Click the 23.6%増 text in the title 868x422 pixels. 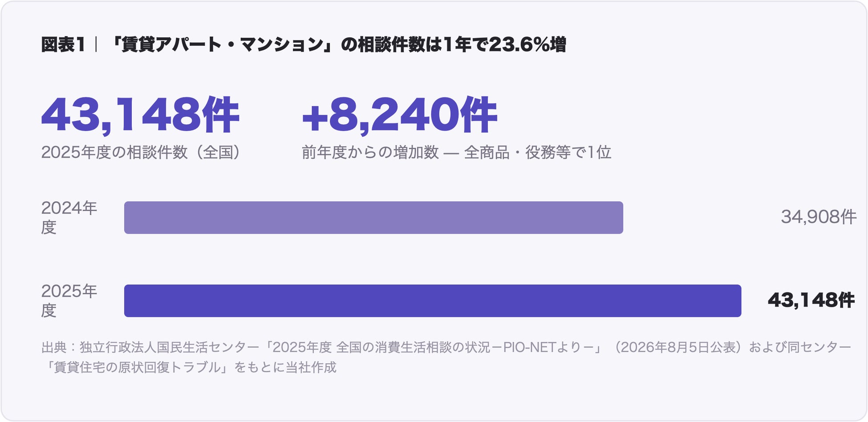coord(527,45)
